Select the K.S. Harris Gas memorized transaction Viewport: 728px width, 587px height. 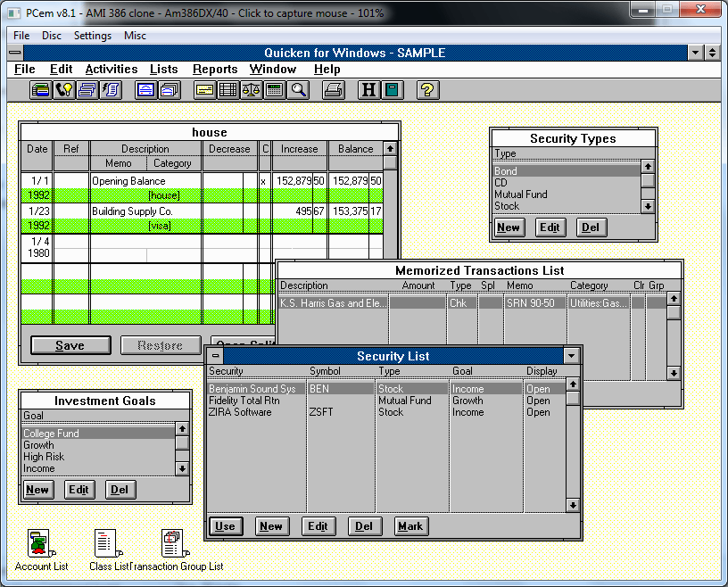pos(472,303)
